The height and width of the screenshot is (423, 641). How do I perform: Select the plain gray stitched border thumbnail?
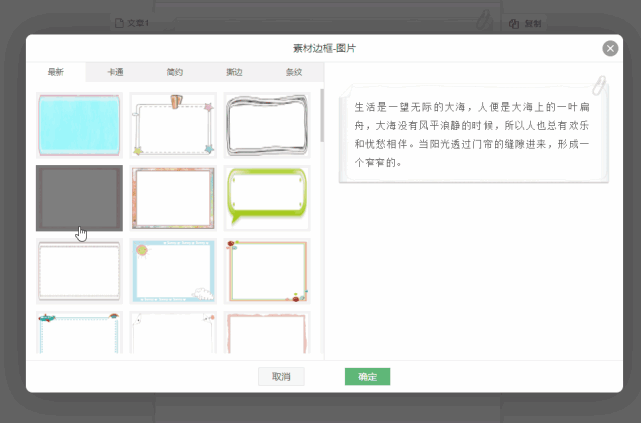(x=79, y=271)
